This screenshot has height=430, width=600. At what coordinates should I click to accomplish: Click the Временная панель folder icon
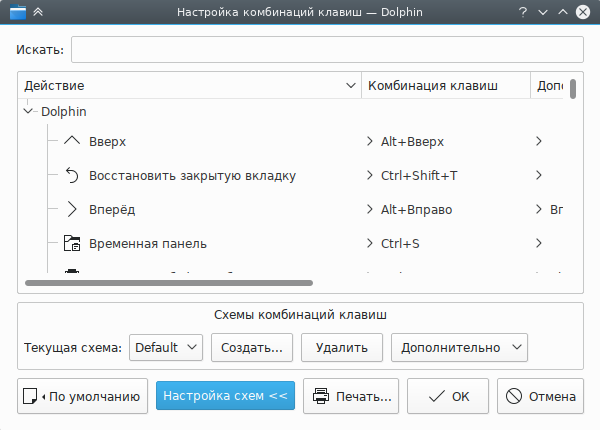point(71,243)
